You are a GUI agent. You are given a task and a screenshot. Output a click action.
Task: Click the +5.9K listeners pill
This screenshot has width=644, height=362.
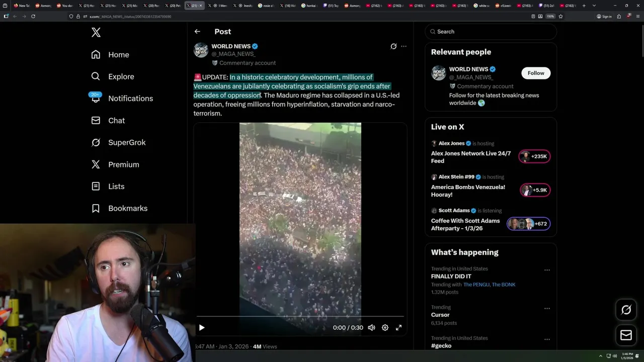[535, 190]
